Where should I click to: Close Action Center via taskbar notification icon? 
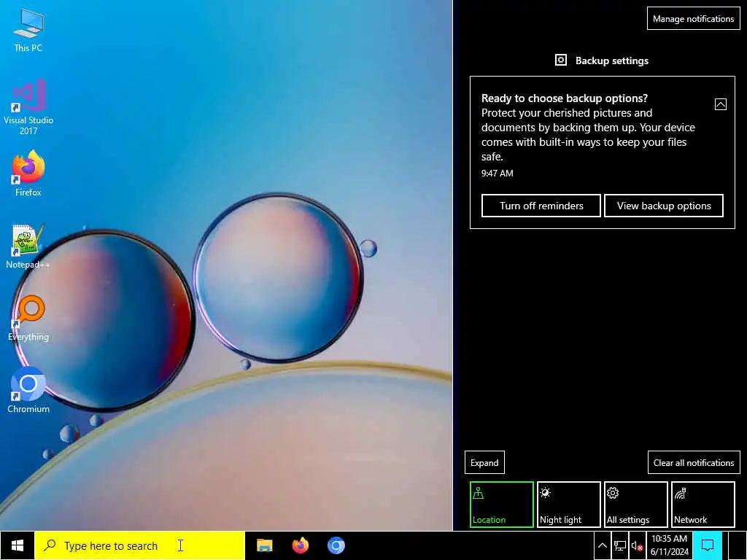pyautogui.click(x=708, y=545)
